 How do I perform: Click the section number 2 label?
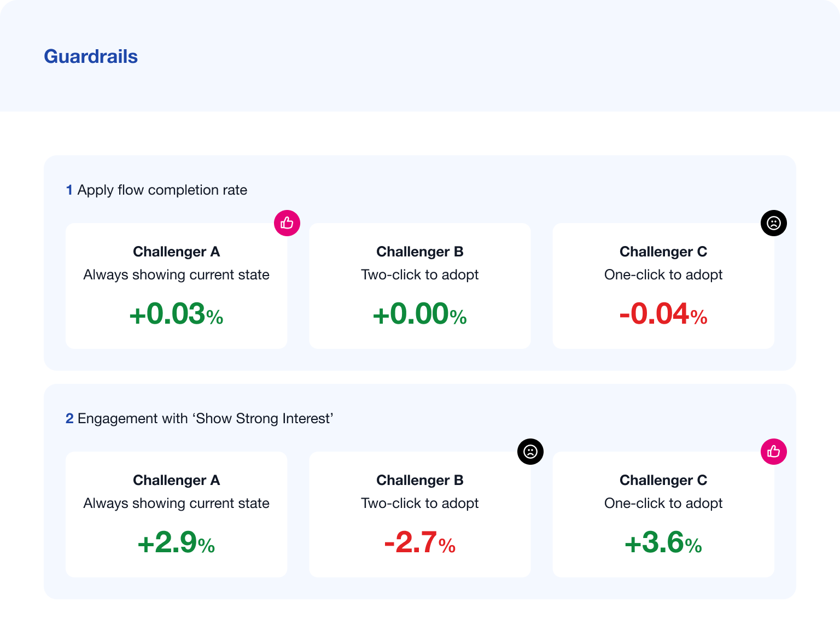click(x=69, y=418)
